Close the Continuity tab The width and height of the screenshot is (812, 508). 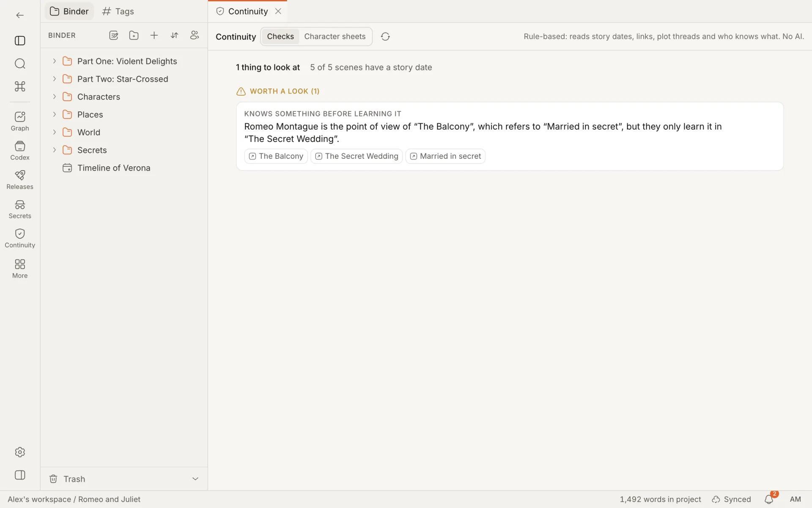(x=278, y=11)
